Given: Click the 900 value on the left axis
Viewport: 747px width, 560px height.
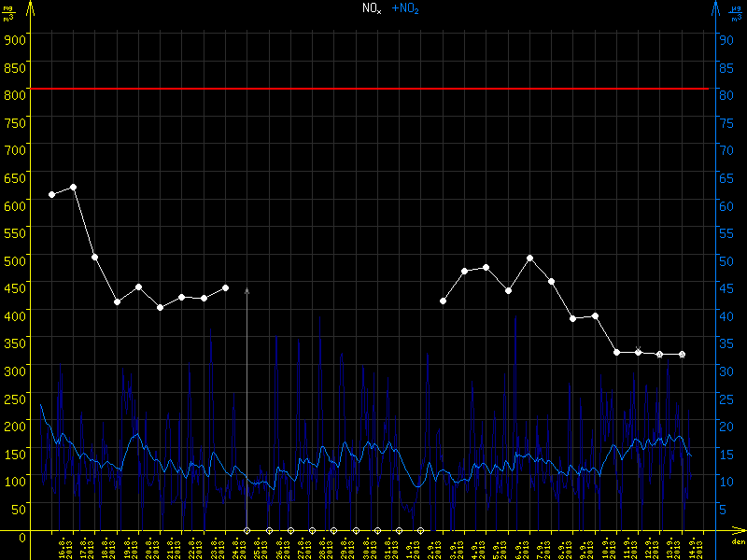Looking at the screenshot, I should [15, 38].
